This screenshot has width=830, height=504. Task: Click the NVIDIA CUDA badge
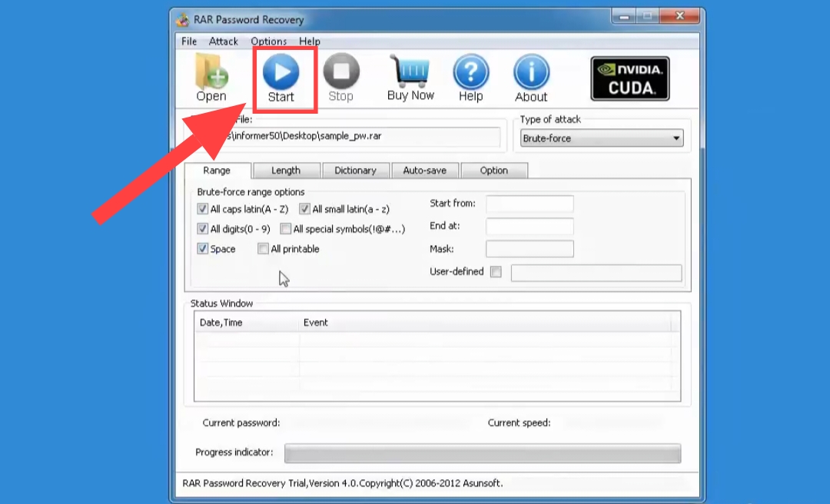click(630, 78)
